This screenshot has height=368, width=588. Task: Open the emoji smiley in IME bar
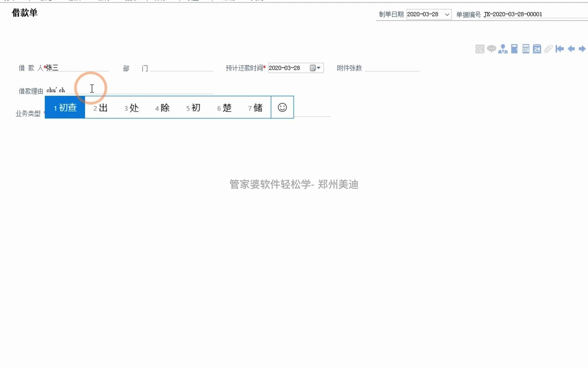[x=282, y=107]
